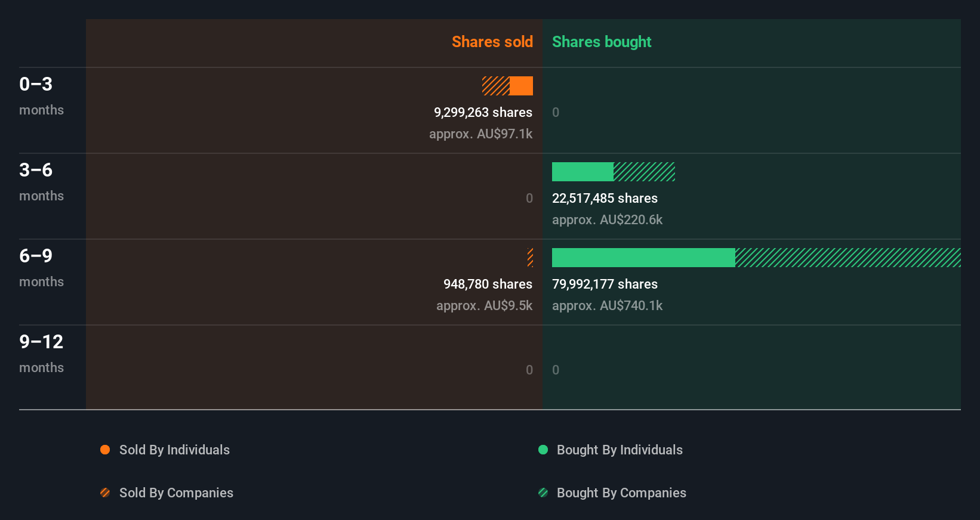Click the 948,780 shares value
The image size is (980, 520).
[x=488, y=284]
